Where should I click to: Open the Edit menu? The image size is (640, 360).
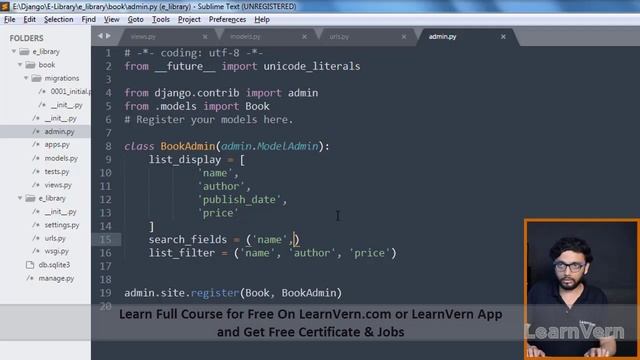click(29, 20)
